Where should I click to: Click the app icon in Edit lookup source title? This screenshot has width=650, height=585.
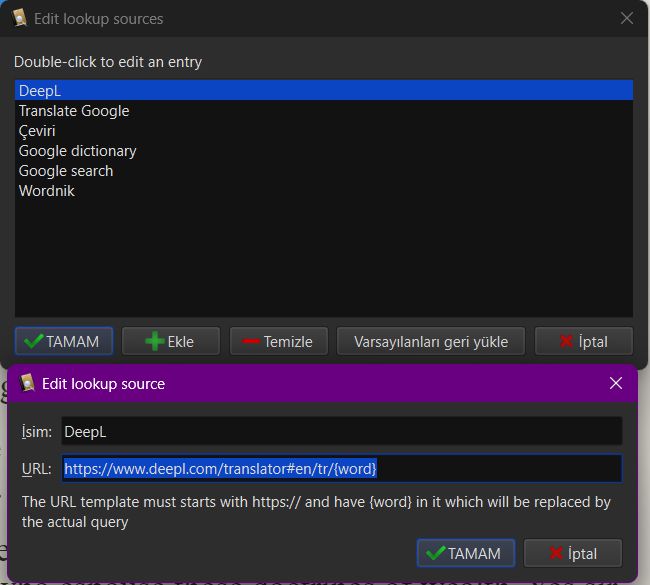click(27, 383)
